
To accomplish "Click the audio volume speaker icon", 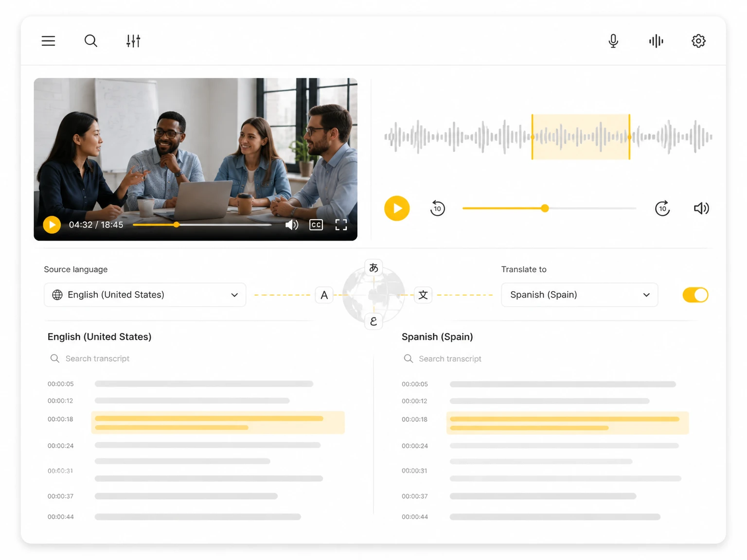I will [x=701, y=208].
